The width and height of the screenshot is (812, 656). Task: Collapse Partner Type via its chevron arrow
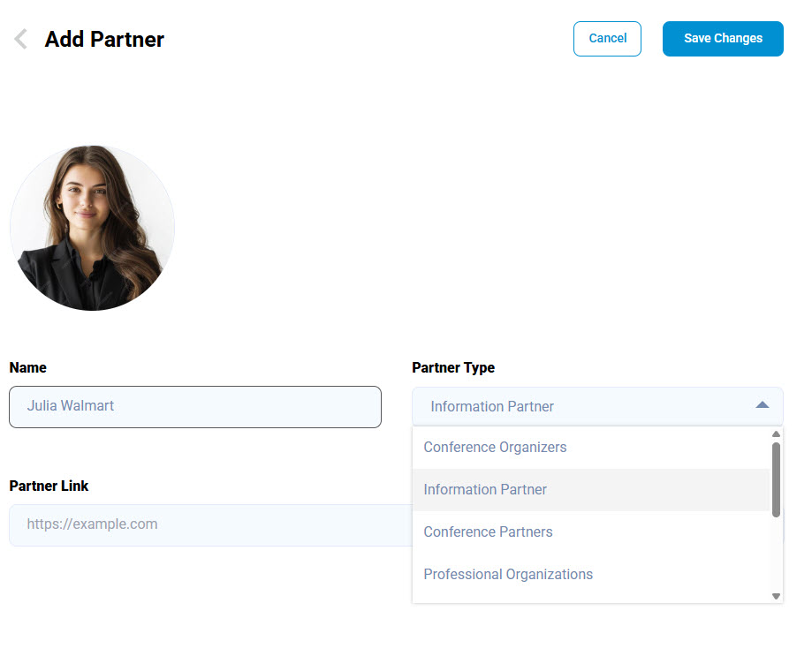coord(762,405)
